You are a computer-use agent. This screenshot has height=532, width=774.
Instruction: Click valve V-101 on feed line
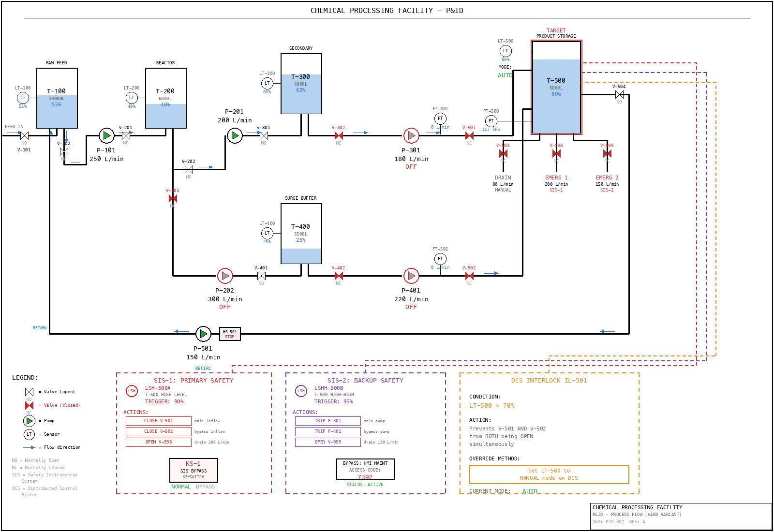coord(24,136)
